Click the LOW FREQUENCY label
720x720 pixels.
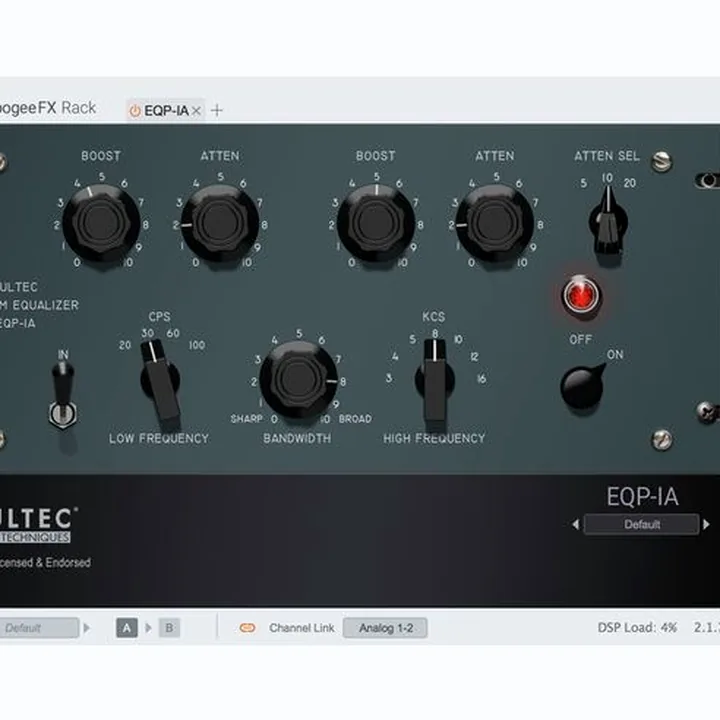click(159, 439)
